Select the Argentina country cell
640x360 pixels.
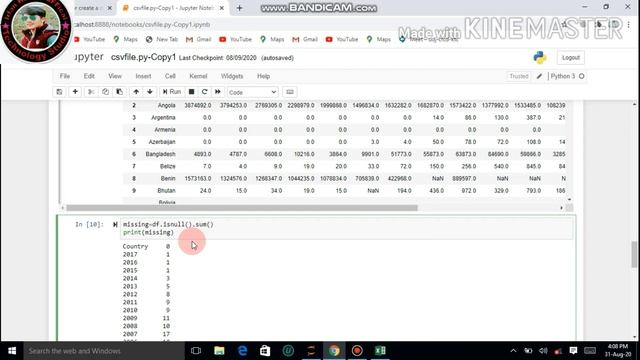click(x=163, y=118)
